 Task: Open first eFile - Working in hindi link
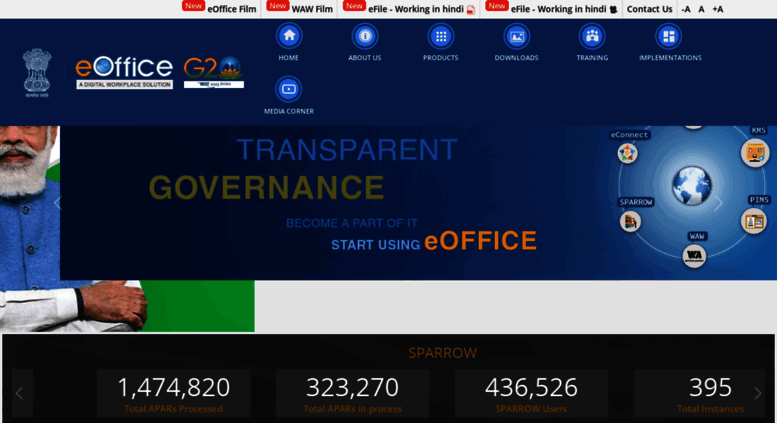click(x=416, y=9)
